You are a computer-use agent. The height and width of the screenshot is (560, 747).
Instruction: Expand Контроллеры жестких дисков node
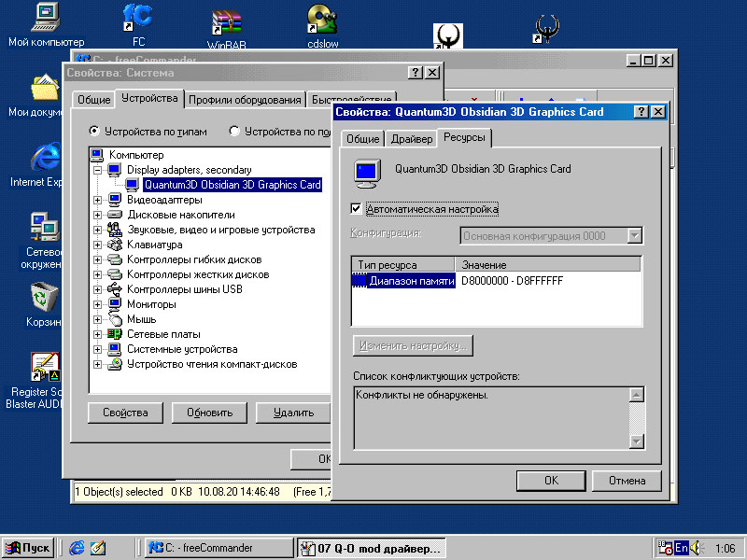(97, 274)
